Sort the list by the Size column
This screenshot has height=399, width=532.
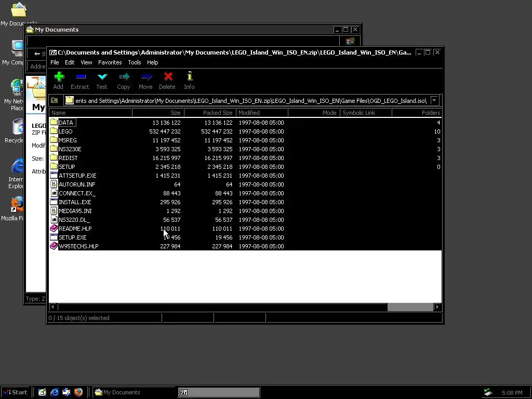tap(158, 113)
